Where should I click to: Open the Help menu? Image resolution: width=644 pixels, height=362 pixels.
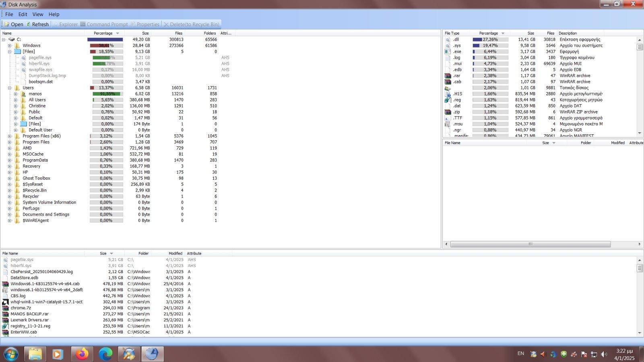(54, 14)
